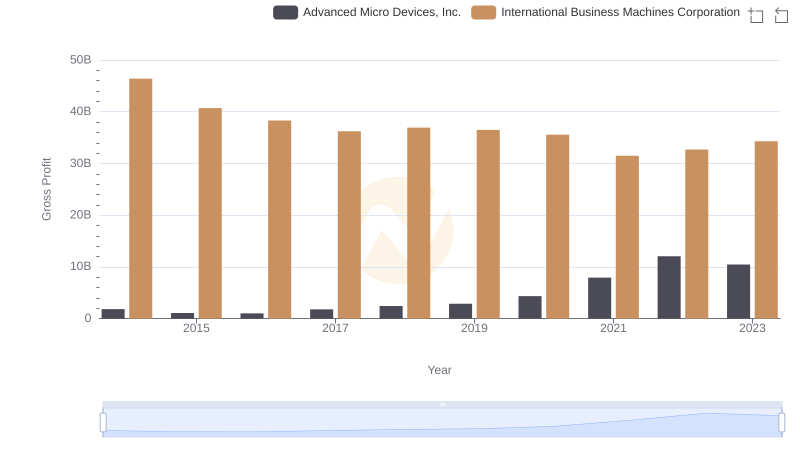
Task: Click the IBM bar for 2022
Action: click(696, 234)
